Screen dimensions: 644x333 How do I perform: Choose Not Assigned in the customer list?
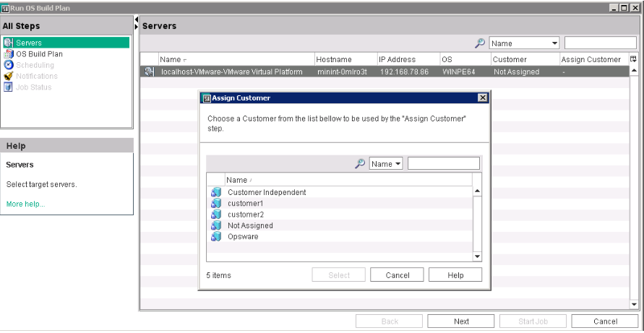coord(250,225)
